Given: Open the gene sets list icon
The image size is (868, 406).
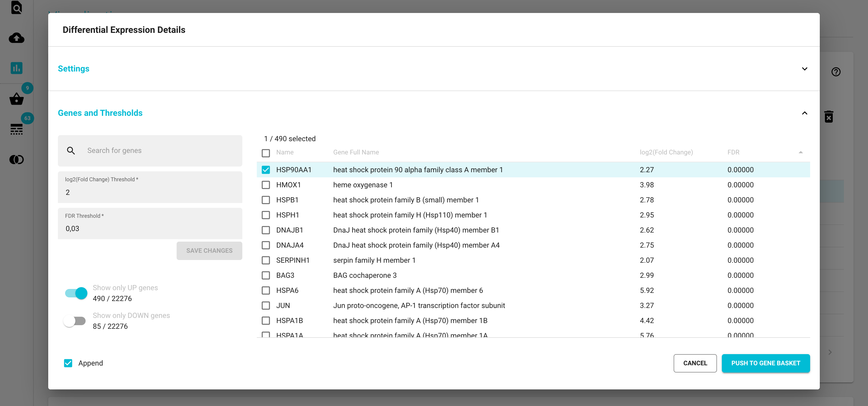Looking at the screenshot, I should [16, 129].
